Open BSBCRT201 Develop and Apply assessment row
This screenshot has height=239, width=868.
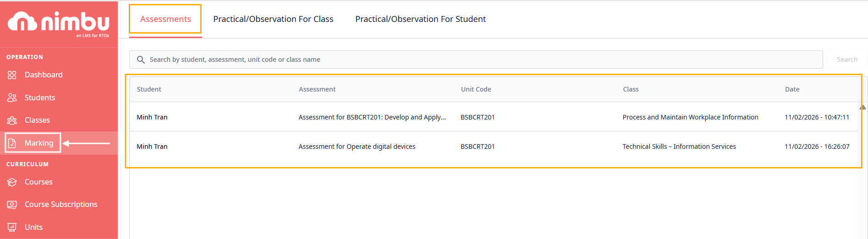pos(372,117)
